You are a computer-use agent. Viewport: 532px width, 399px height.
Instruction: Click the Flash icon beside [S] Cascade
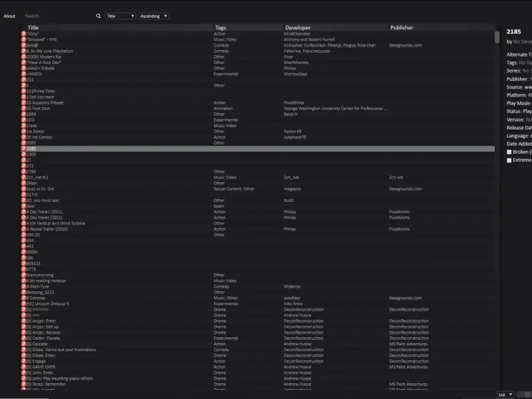tap(23, 344)
